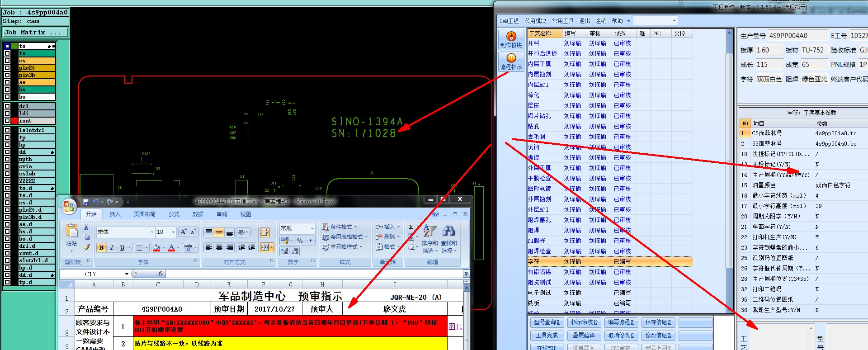Toggle the checkbox for layer pln2t
Viewport: 868px width, 350px height.
(x=7, y=68)
